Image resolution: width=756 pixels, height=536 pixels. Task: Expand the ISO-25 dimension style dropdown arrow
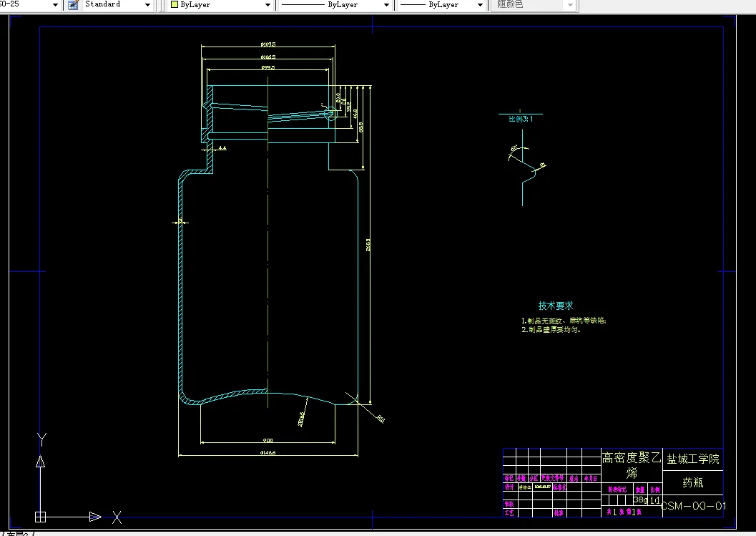point(55,5)
